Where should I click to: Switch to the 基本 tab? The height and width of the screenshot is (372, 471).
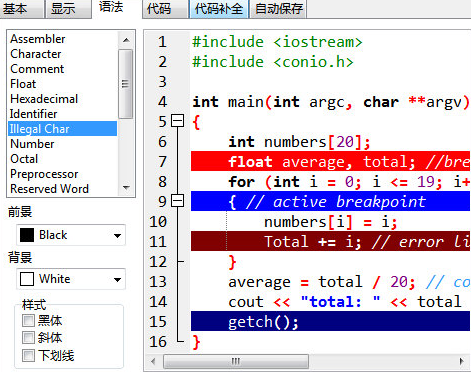tap(21, 9)
